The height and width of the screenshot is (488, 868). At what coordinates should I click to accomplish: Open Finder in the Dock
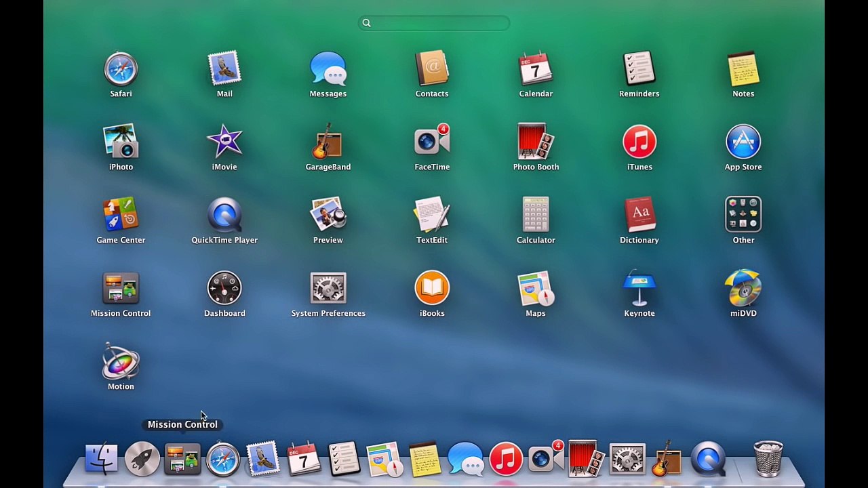[101, 459]
